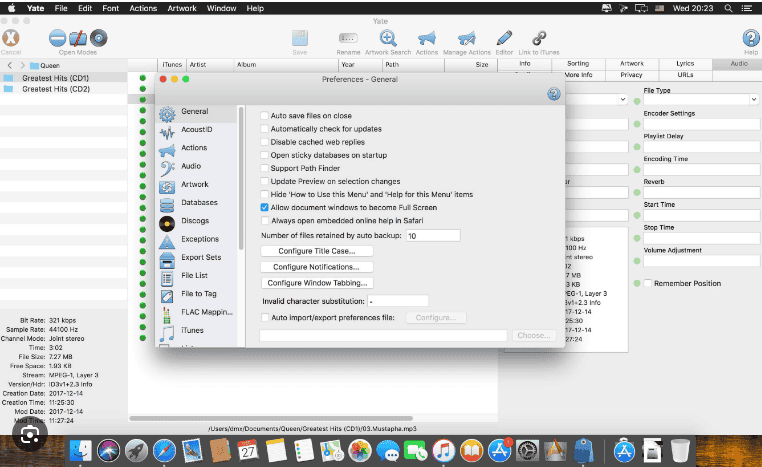This screenshot has width=762, height=467.
Task: Enable Open sticky databases on startup
Action: (264, 155)
